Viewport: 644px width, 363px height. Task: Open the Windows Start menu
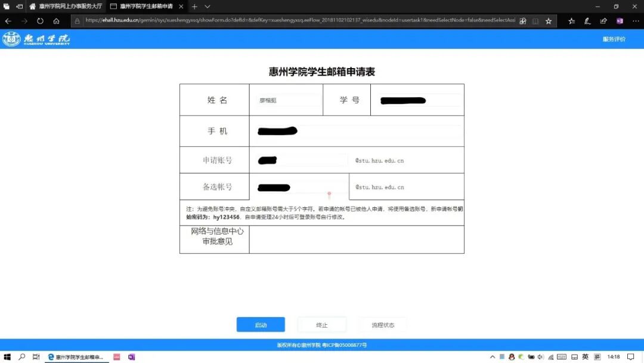[7, 357]
